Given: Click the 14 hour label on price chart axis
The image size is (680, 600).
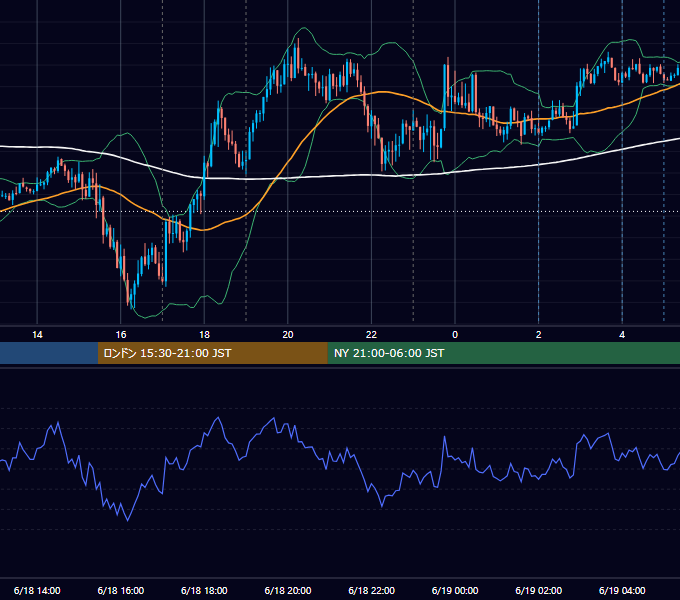Looking at the screenshot, I should (x=37, y=335).
